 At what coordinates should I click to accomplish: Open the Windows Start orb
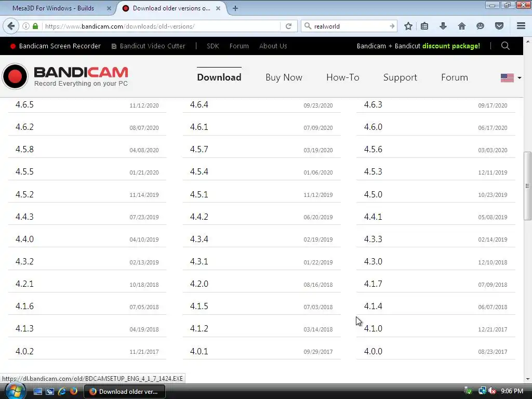tap(15, 391)
